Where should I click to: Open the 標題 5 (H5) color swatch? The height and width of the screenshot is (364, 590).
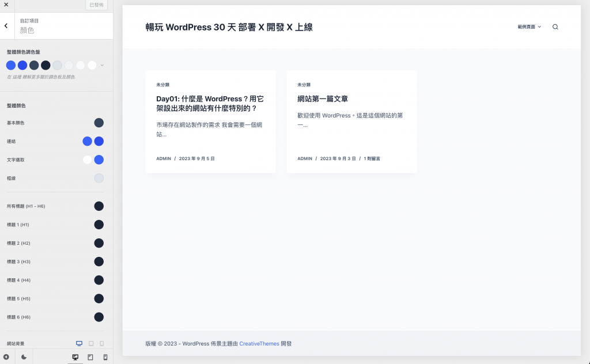point(99,298)
